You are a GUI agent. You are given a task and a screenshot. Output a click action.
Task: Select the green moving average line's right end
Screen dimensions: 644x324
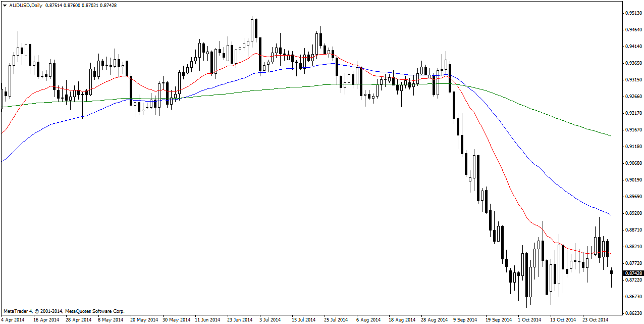[610, 135]
